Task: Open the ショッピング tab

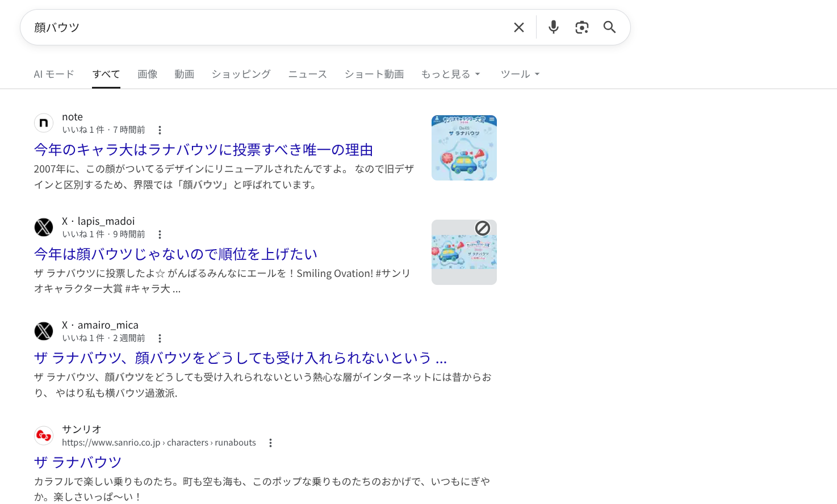Action: [241, 74]
